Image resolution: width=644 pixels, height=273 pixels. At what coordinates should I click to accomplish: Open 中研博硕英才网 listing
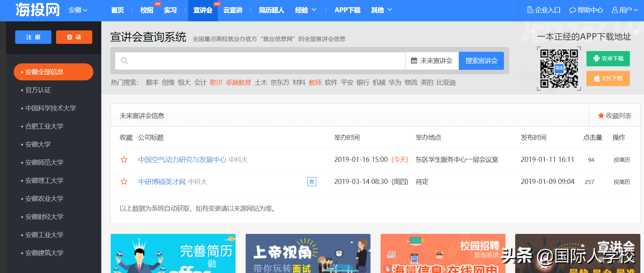[x=162, y=182]
